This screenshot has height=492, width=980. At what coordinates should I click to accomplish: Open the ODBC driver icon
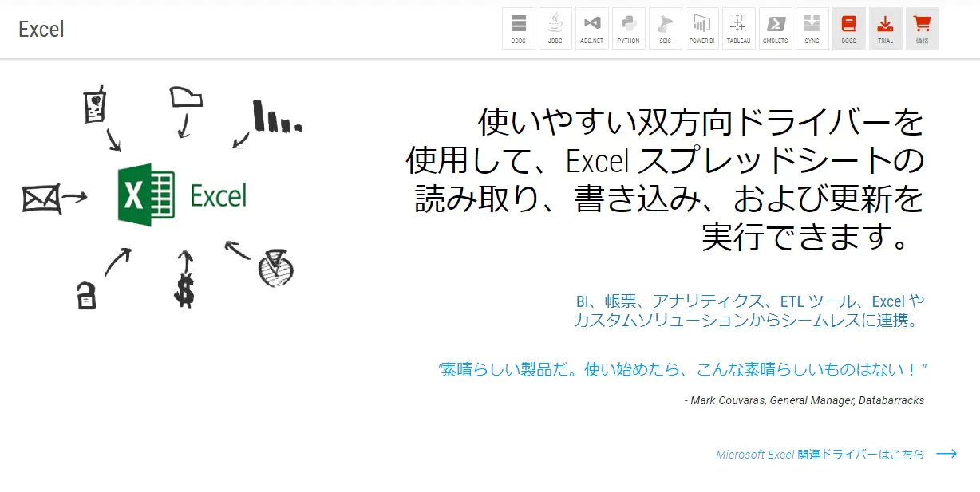click(x=519, y=29)
